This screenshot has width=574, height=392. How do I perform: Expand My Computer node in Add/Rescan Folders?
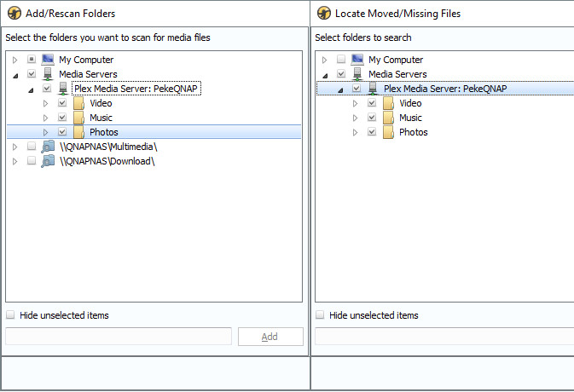coord(14,60)
